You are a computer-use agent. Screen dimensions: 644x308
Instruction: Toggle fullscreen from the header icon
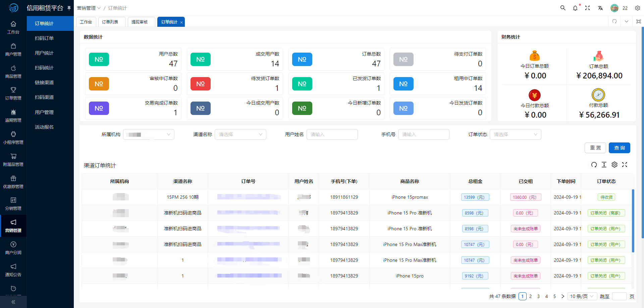pos(587,8)
